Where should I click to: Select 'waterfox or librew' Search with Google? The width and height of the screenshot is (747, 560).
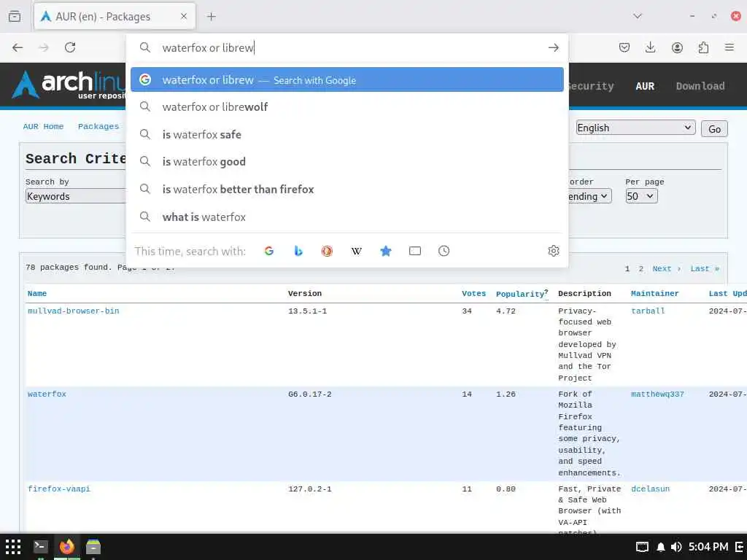pyautogui.click(x=347, y=79)
